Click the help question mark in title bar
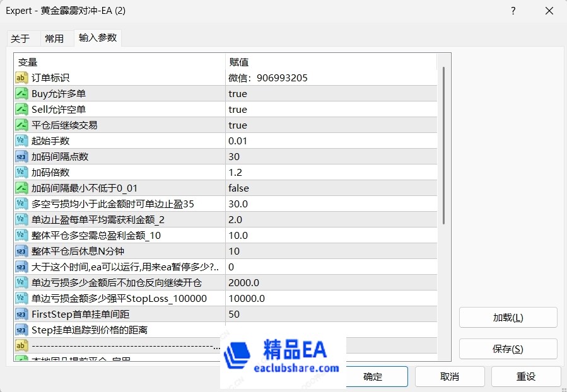 (513, 11)
